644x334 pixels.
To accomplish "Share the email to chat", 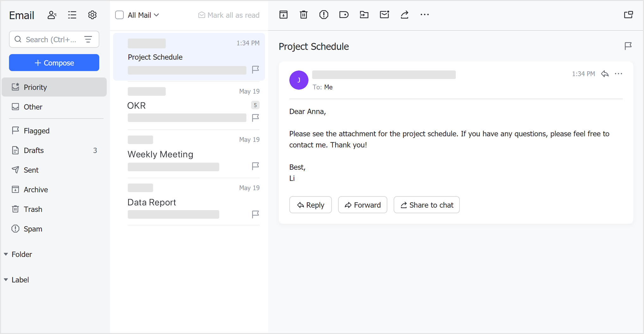I will pyautogui.click(x=426, y=205).
